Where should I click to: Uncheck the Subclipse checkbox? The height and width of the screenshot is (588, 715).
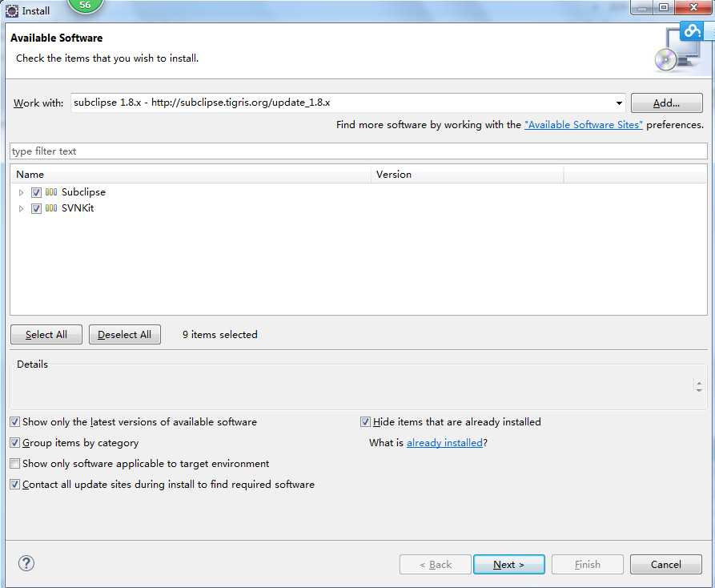[37, 192]
